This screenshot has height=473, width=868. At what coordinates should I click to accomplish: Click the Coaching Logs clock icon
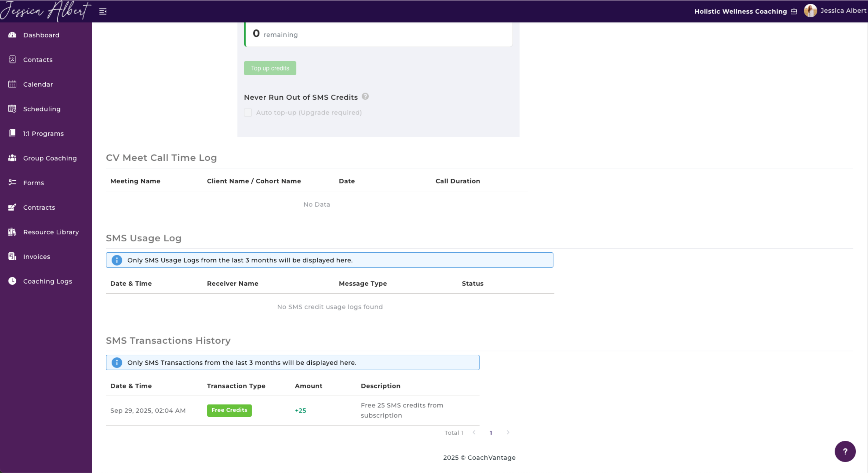13,281
